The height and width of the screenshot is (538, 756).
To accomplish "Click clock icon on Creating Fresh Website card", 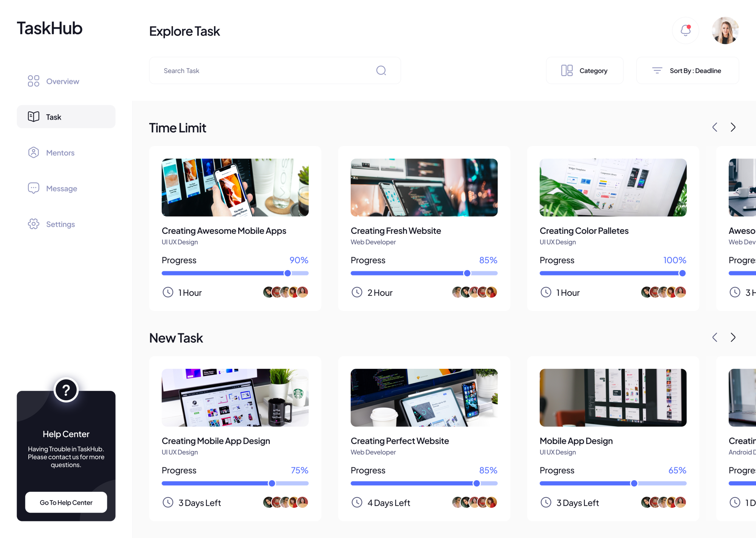I will (x=357, y=292).
